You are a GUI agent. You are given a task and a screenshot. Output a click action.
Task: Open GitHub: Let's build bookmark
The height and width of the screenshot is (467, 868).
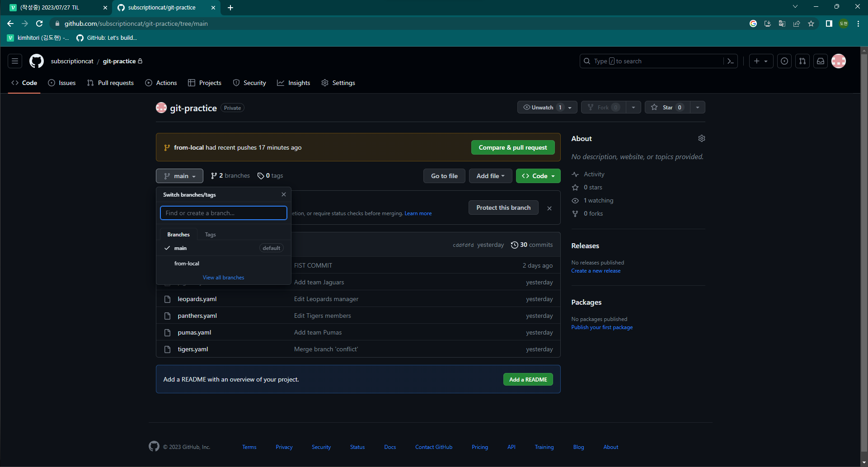(107, 38)
